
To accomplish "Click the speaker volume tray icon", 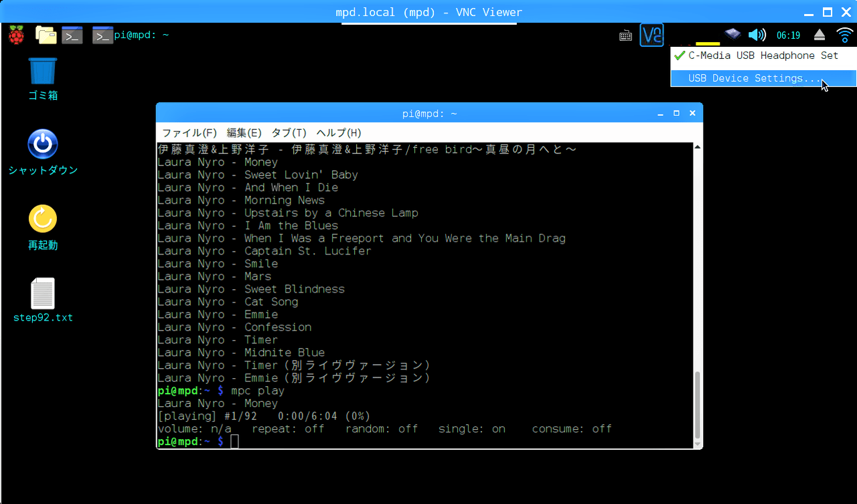I will click(757, 35).
